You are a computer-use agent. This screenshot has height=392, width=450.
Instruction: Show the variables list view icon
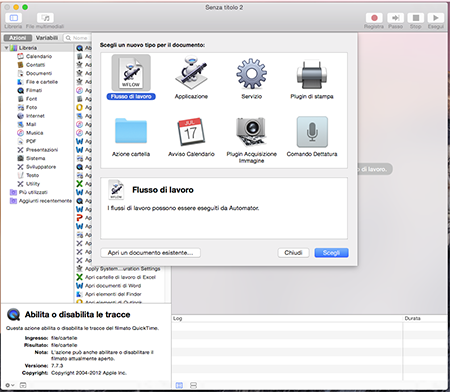click(193, 385)
